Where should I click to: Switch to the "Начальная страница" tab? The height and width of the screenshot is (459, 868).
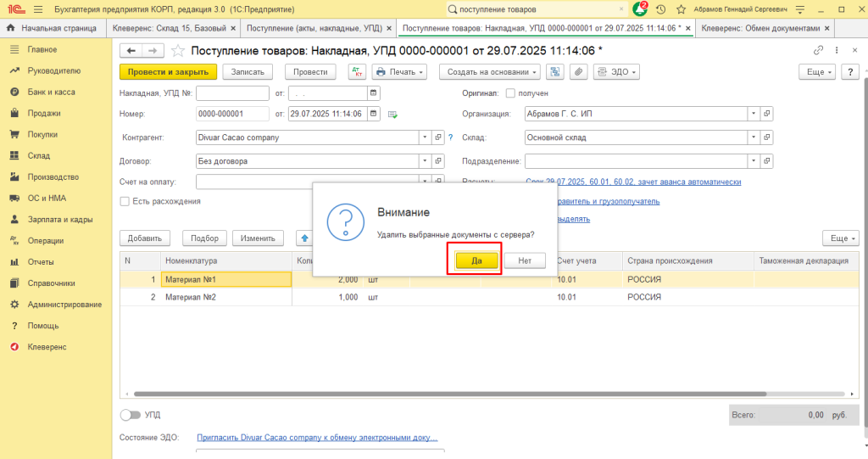pyautogui.click(x=53, y=28)
